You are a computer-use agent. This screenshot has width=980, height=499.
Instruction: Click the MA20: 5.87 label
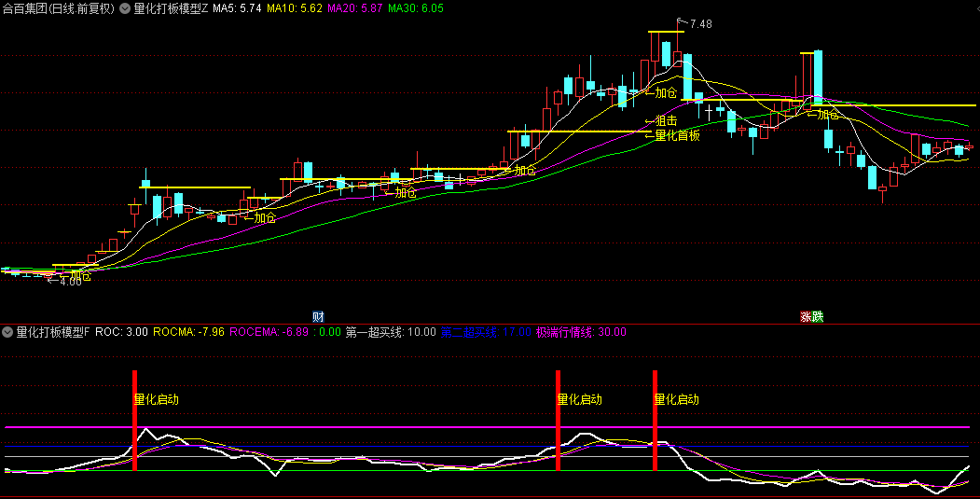355,8
